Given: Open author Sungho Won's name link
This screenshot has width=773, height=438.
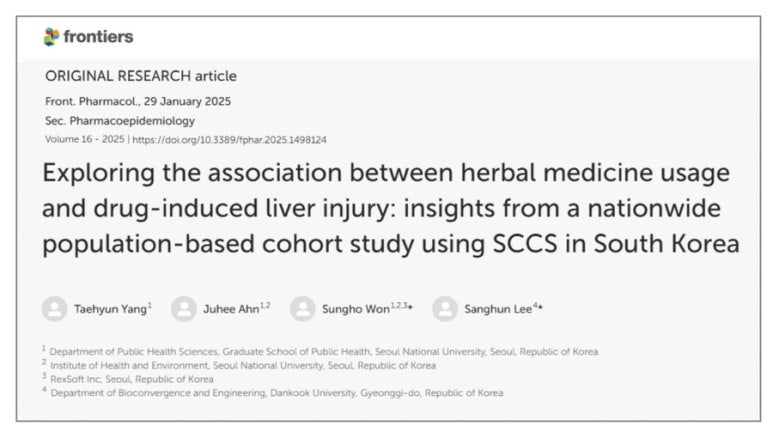Looking at the screenshot, I should click(356, 309).
